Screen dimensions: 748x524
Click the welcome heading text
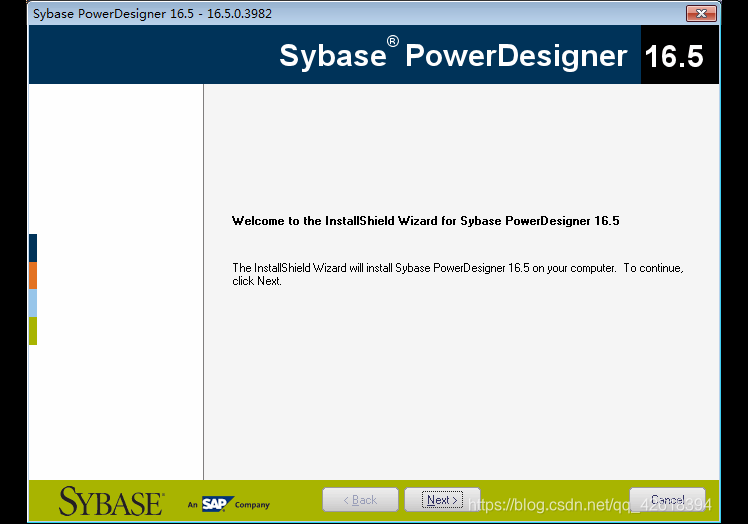[x=426, y=221]
